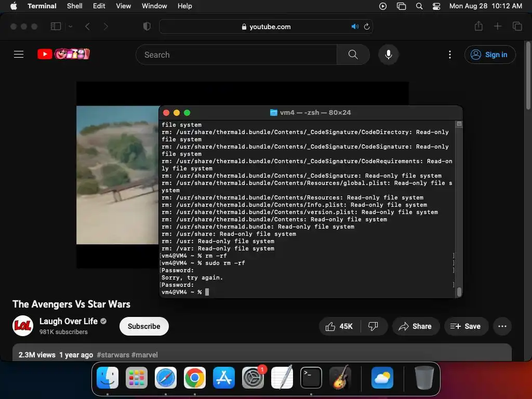Mute the tab audio speaker icon

click(x=355, y=26)
